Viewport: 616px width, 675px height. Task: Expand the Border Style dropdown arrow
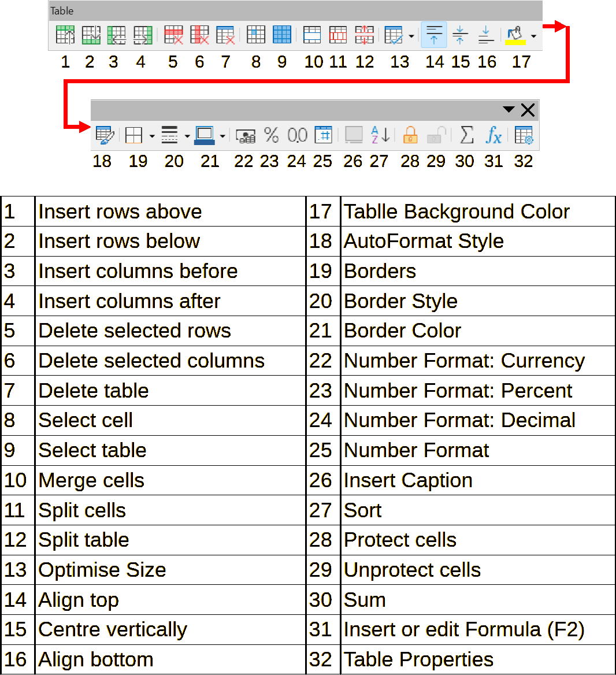pos(187,136)
